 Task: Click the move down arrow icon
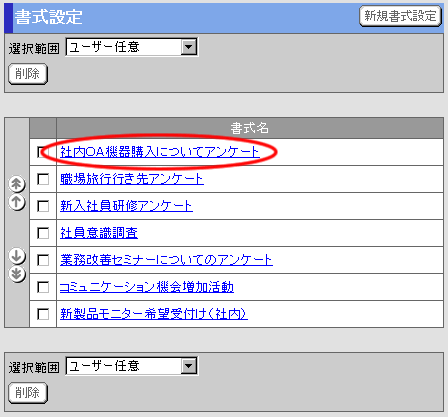pos(17,256)
